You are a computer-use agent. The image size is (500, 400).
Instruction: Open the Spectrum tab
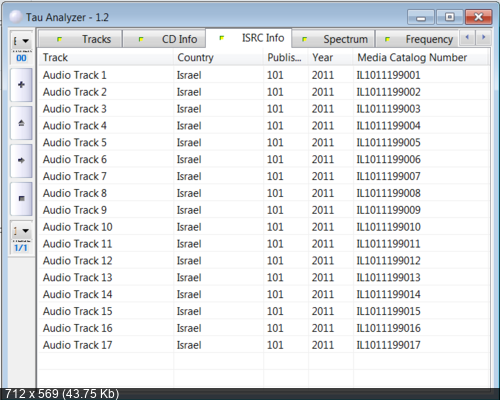[333, 39]
